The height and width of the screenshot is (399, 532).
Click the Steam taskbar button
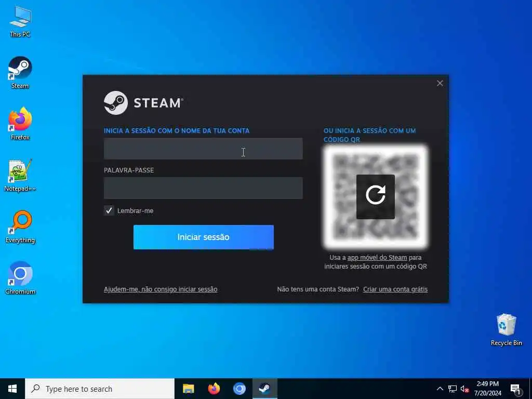(x=264, y=389)
